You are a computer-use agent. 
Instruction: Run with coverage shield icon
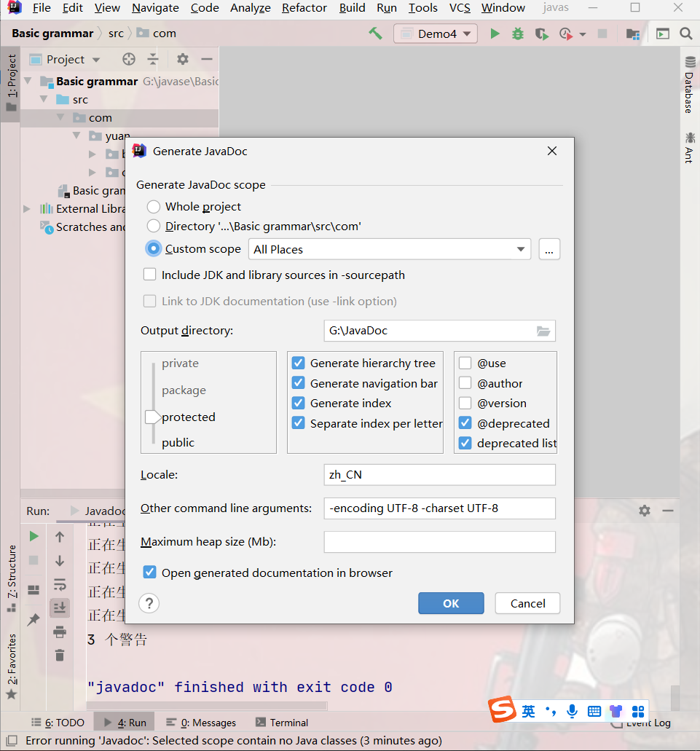541,34
